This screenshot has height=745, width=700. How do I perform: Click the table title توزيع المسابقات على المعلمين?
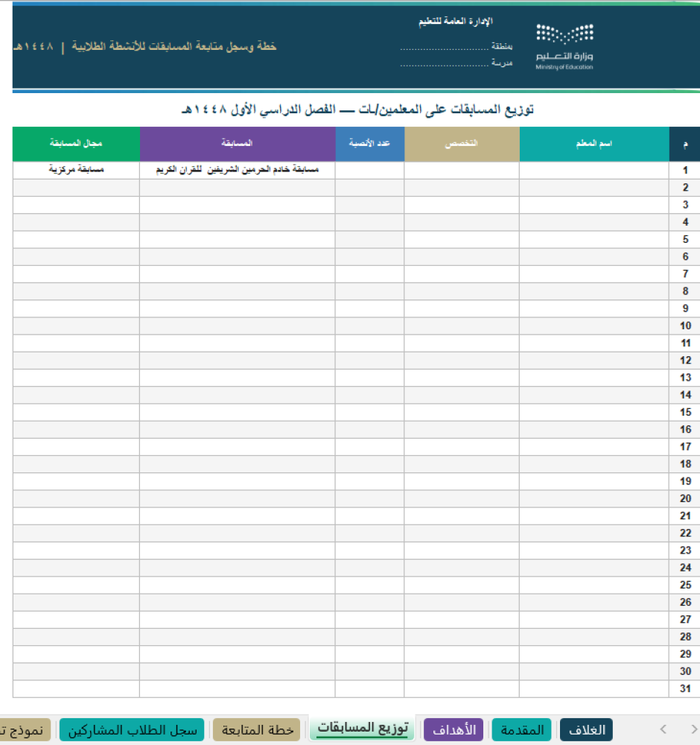pyautogui.click(x=357, y=110)
